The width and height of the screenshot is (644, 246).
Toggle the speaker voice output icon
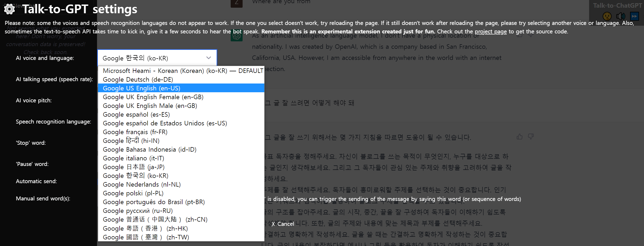[x=620, y=16]
